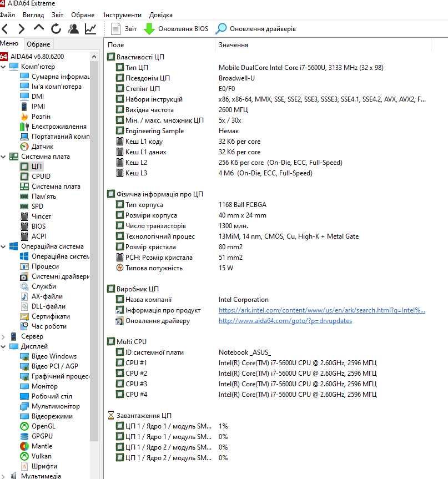This screenshot has height=479, width=448.
Task: Collapse the Системна плата tree group
Action: click(x=3, y=157)
